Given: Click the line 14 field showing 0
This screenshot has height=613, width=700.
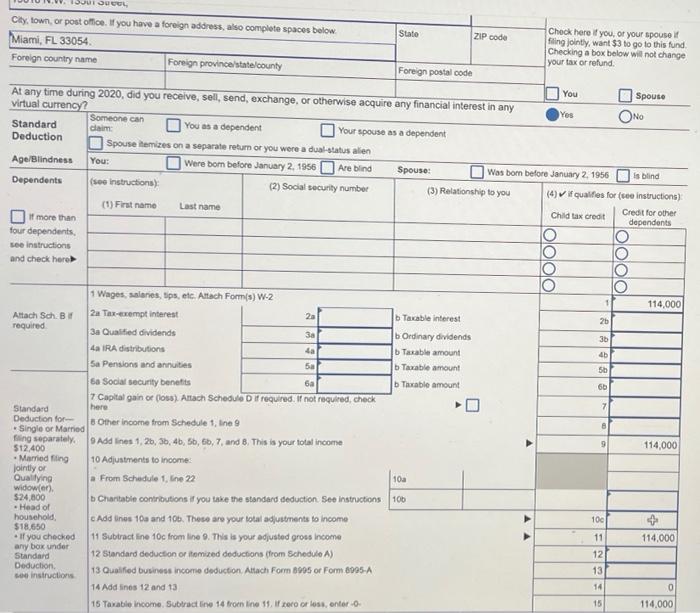Looking at the screenshot, I should click(640, 588).
